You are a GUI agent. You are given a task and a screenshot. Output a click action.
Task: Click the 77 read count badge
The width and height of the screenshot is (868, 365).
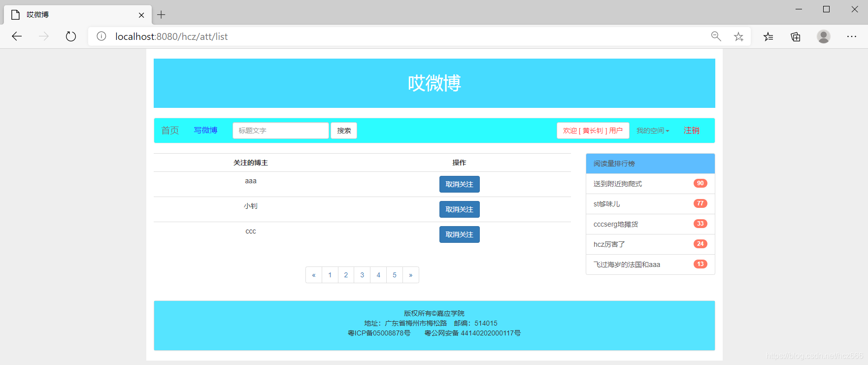click(701, 203)
